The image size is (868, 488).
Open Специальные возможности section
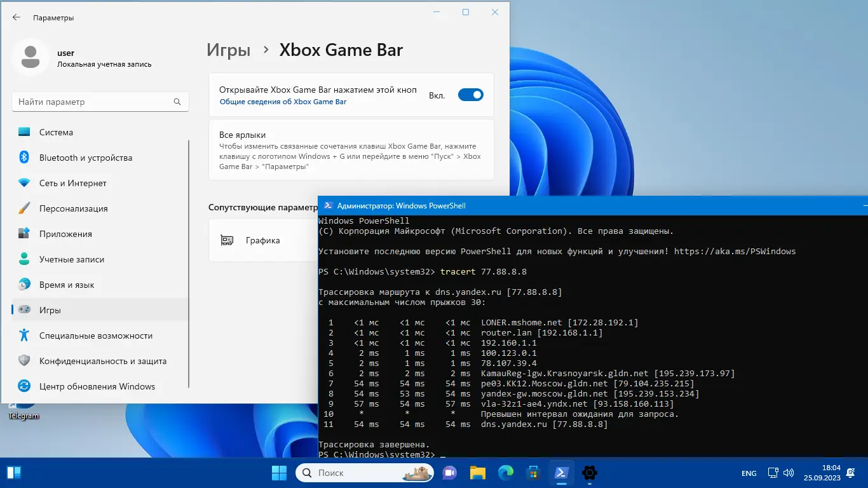[95, 335]
